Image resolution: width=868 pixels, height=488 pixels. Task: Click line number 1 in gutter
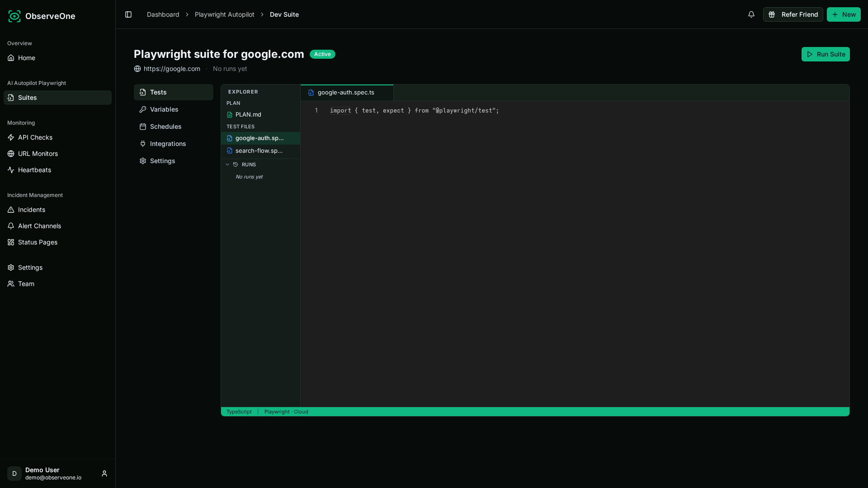[x=316, y=111]
